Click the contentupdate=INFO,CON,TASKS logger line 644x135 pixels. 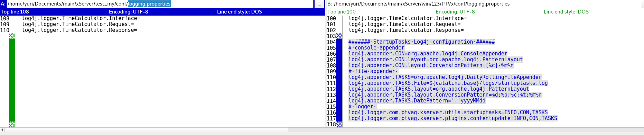(x=453, y=118)
